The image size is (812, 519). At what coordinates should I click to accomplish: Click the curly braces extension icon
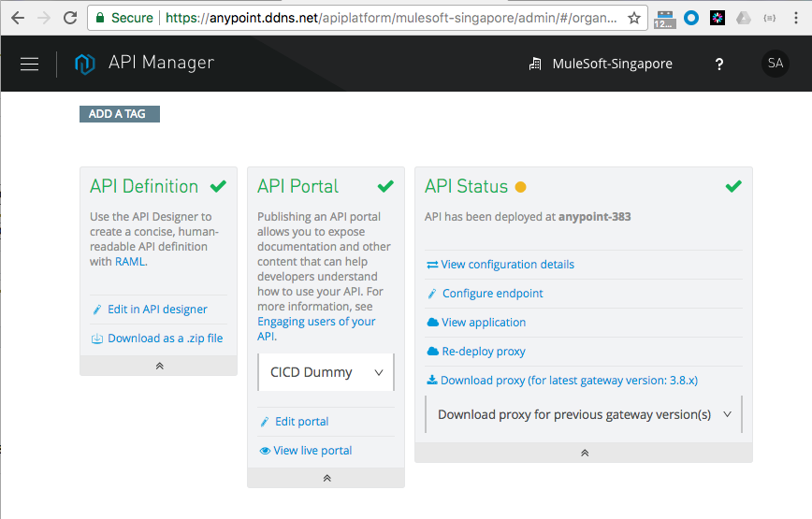770,18
